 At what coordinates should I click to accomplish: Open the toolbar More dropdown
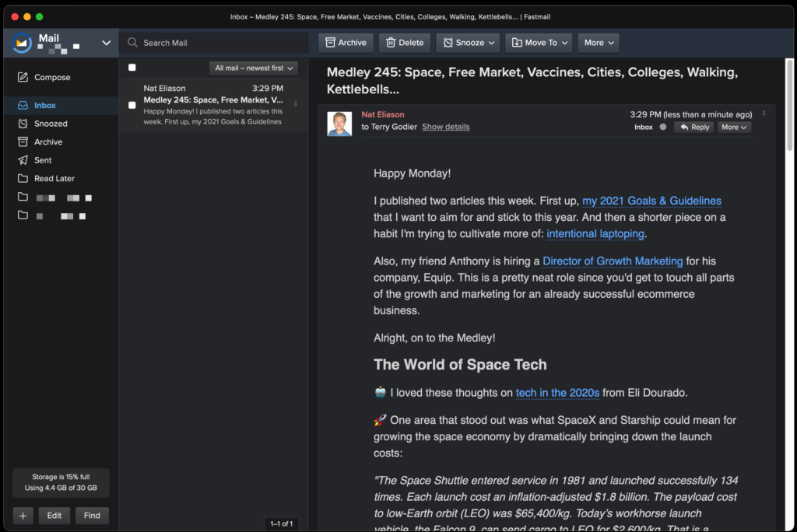click(599, 43)
